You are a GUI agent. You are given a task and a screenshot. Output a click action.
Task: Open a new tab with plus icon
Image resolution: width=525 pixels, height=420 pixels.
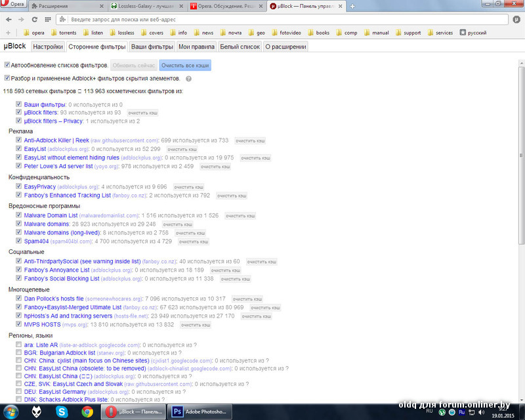(352, 6)
